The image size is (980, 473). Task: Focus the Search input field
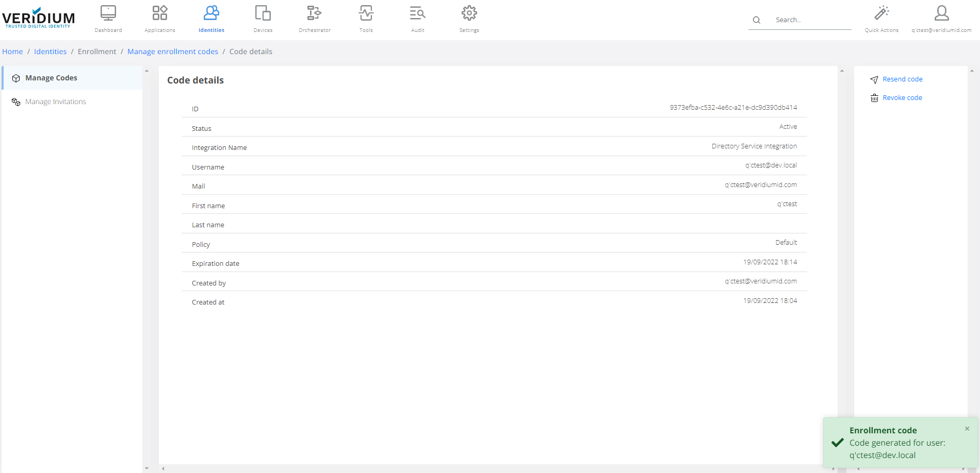point(810,20)
